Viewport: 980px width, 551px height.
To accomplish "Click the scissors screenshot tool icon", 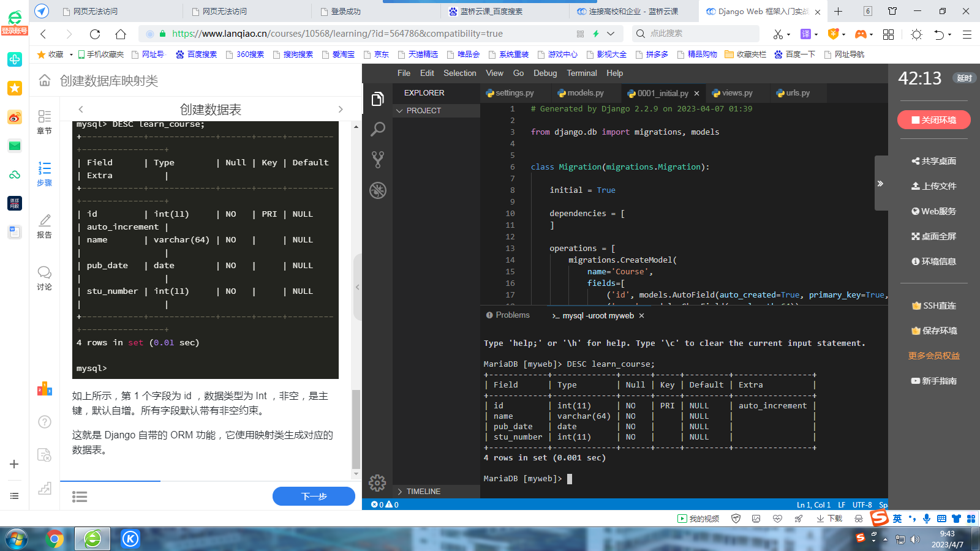I will point(778,34).
